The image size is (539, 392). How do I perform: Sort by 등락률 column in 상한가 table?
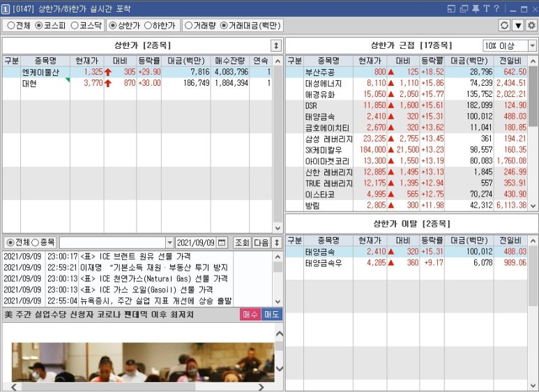pyautogui.click(x=149, y=61)
